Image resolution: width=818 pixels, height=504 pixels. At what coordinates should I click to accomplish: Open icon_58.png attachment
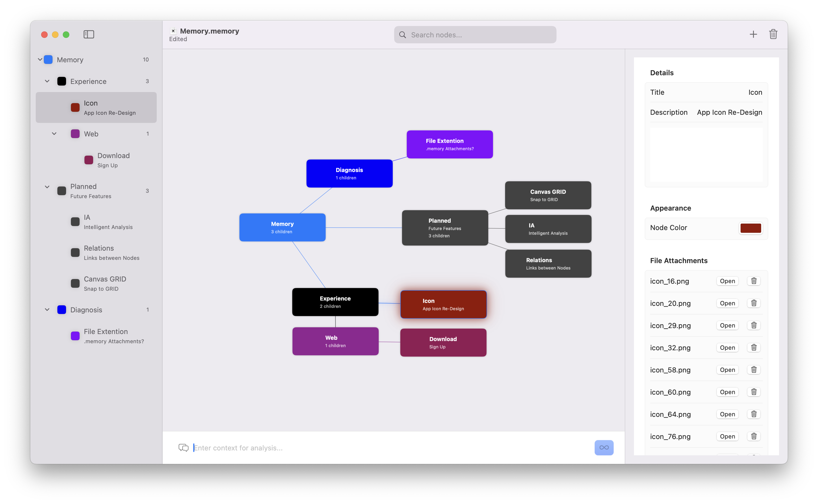point(727,370)
